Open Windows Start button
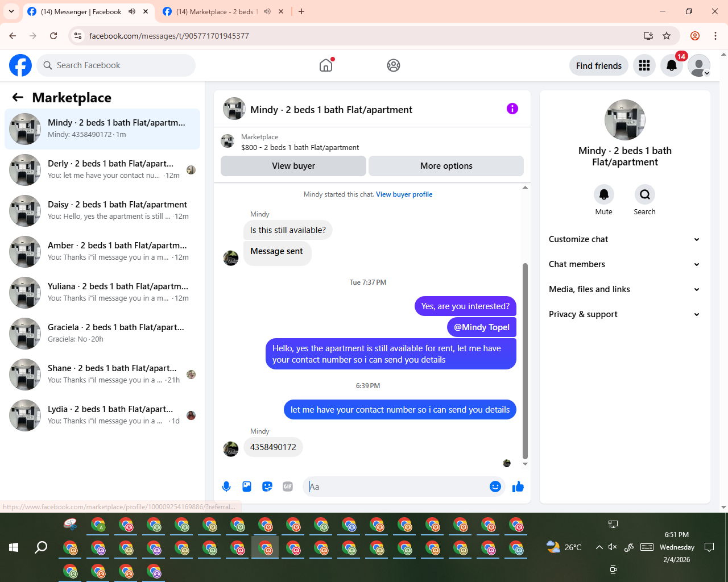This screenshot has height=582, width=728. pyautogui.click(x=14, y=547)
